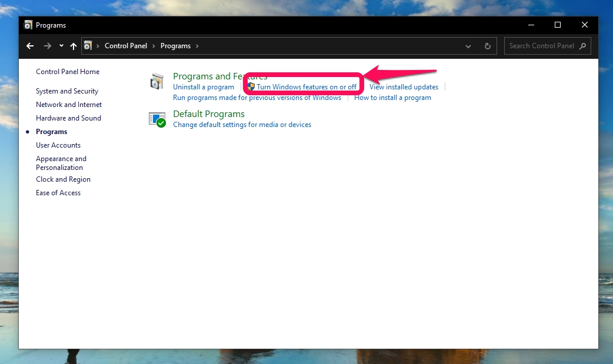Open System and Security category

pyautogui.click(x=67, y=91)
